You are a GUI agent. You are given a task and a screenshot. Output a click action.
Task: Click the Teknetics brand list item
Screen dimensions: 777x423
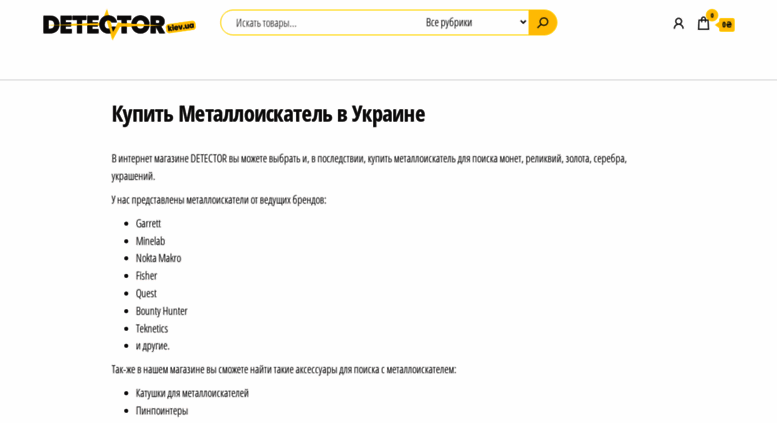click(x=152, y=328)
